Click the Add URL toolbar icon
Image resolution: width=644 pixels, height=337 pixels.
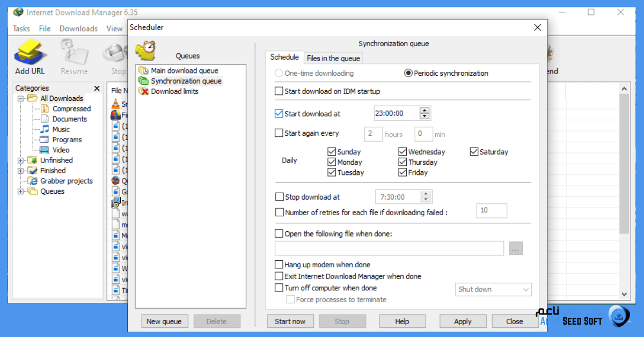point(30,52)
